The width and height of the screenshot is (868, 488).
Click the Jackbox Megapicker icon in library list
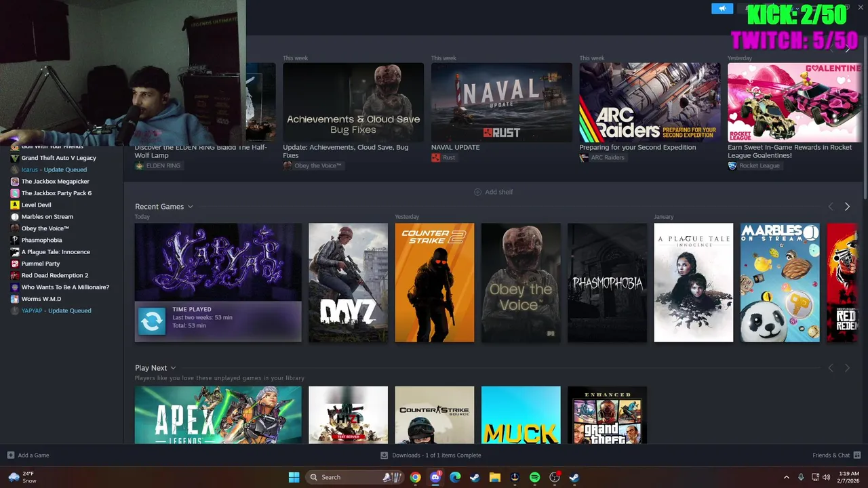click(15, 182)
